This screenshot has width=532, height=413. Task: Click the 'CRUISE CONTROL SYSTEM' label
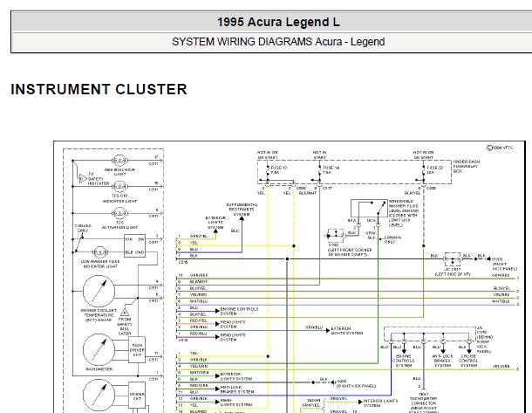468,361
